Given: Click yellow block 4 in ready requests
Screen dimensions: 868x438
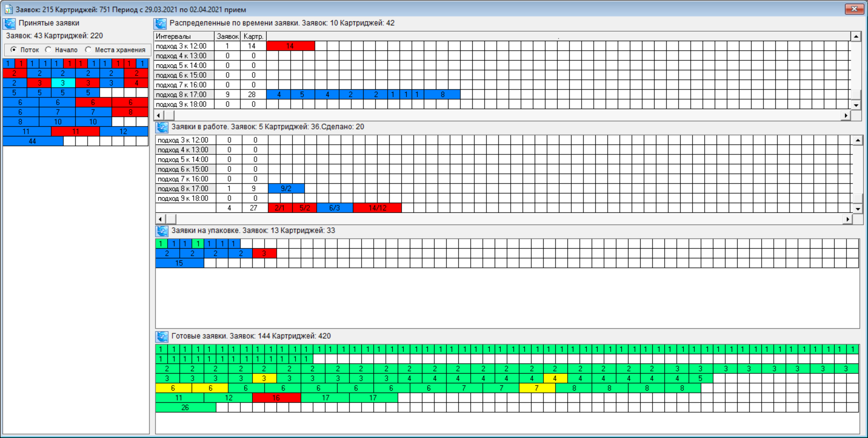Looking at the screenshot, I should [x=555, y=379].
